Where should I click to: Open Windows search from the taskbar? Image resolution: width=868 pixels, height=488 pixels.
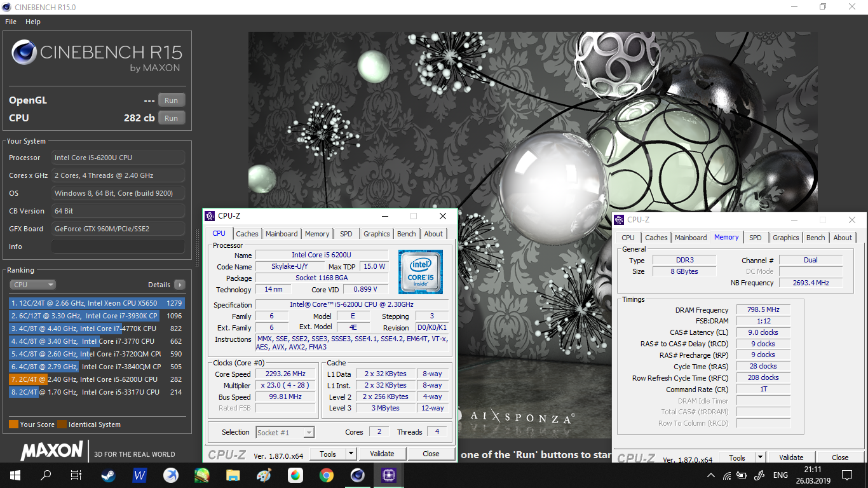point(46,475)
